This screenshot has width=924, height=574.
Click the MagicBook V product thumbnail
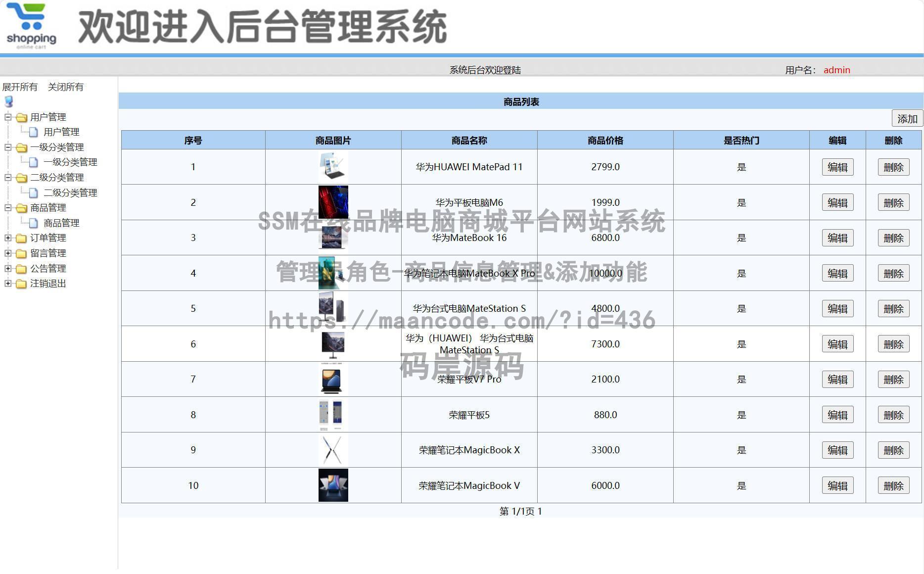(x=333, y=485)
